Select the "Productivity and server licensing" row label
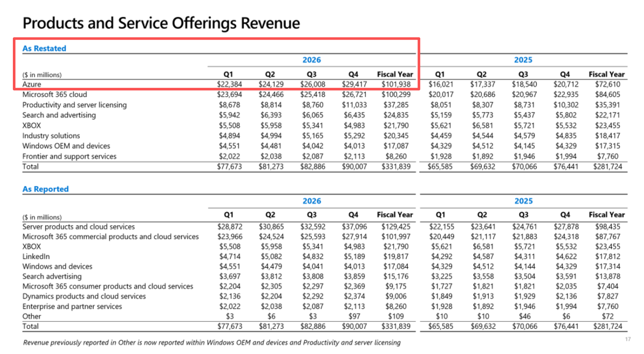The width and height of the screenshot is (644, 354). [75, 105]
